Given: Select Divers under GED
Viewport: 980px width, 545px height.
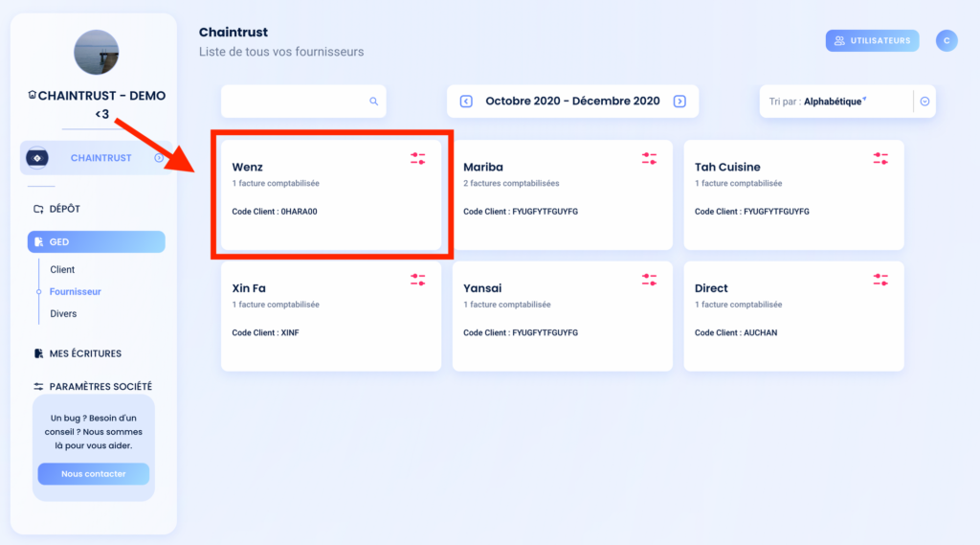Looking at the screenshot, I should [63, 314].
